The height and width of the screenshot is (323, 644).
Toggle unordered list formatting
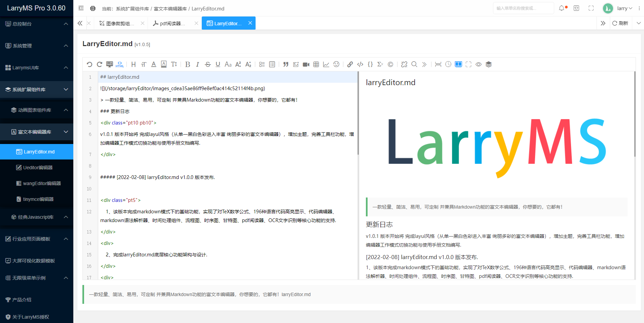[262, 64]
